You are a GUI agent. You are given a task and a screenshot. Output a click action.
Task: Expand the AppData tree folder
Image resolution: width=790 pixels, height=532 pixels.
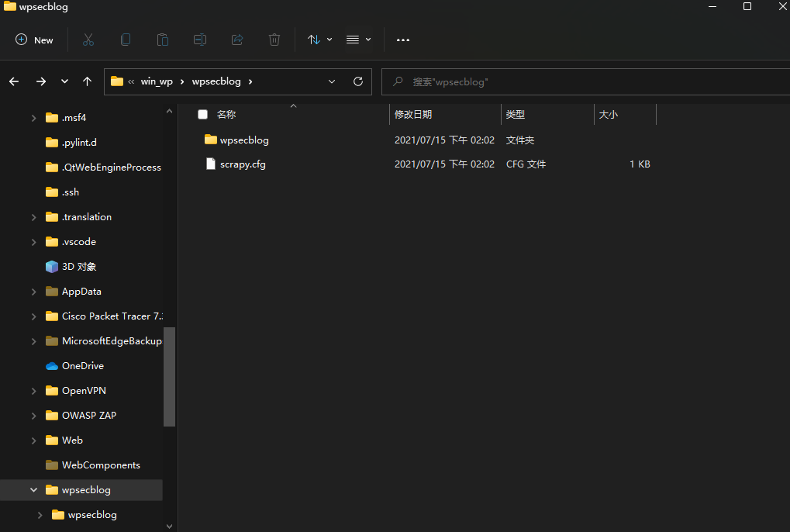(x=34, y=292)
